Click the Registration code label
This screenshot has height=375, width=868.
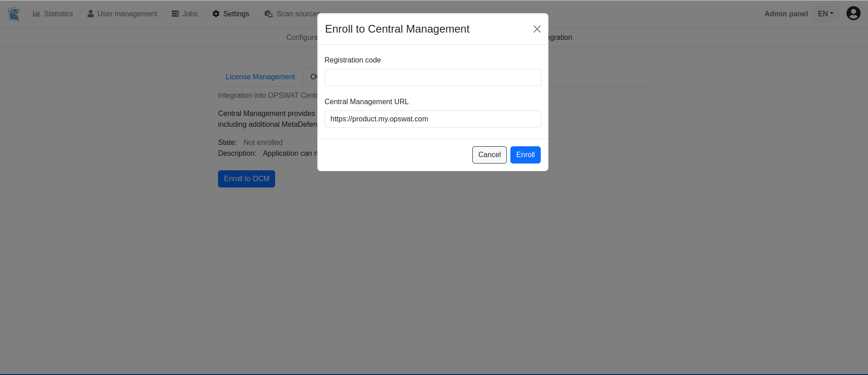(353, 60)
